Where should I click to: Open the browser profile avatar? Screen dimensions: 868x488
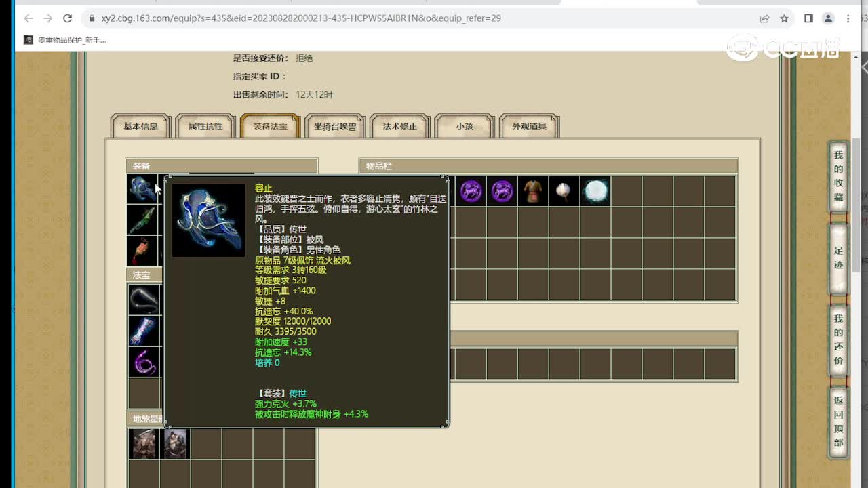point(828,18)
